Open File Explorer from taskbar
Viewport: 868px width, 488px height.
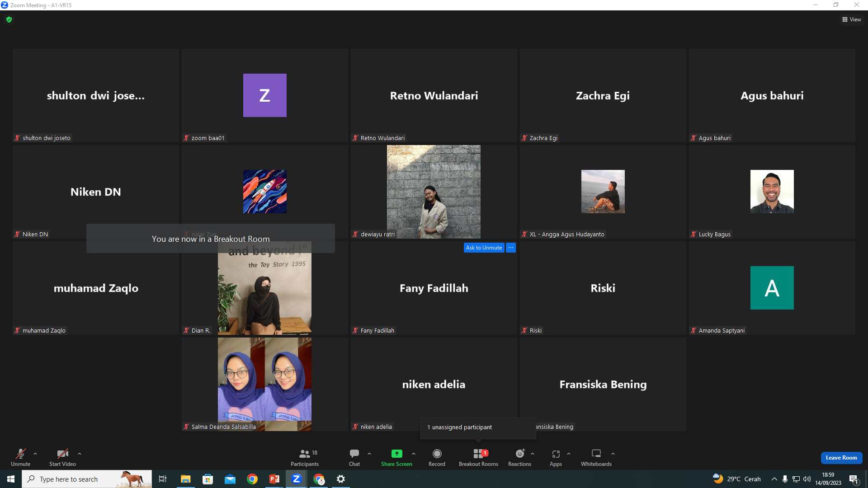pos(185,479)
